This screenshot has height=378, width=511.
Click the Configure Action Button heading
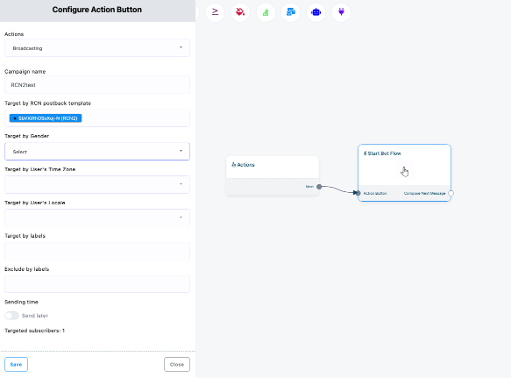97,10
